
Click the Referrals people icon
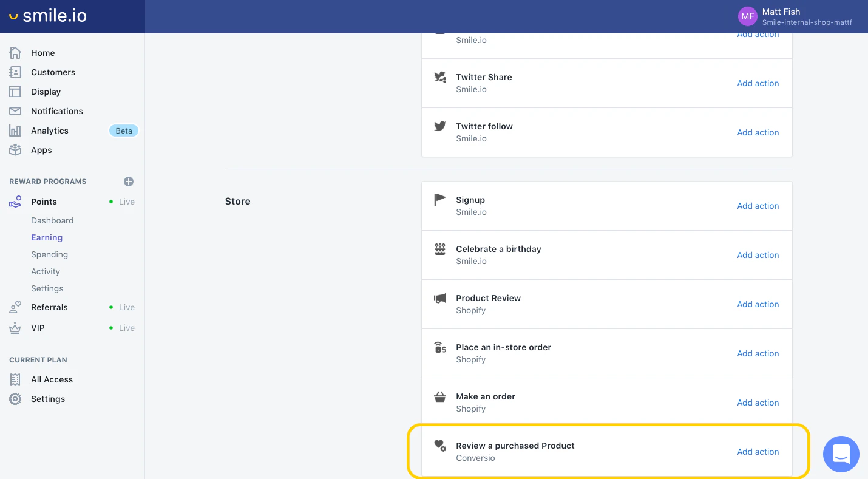click(15, 307)
